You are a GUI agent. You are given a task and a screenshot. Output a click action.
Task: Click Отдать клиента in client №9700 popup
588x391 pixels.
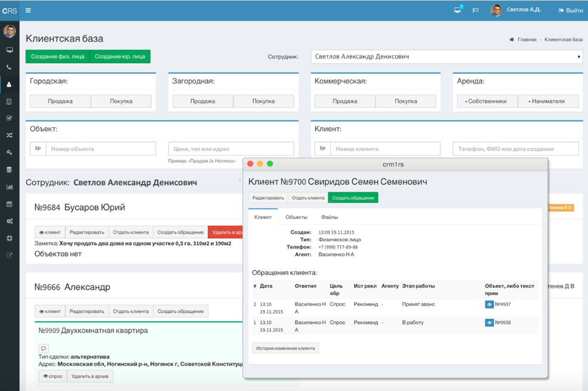coord(308,198)
